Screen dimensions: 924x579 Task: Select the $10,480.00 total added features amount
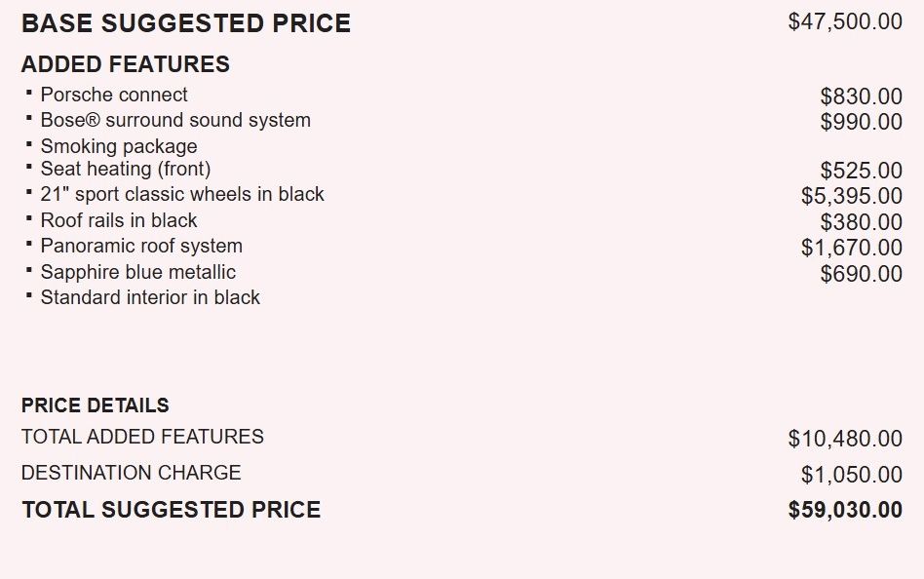click(845, 439)
